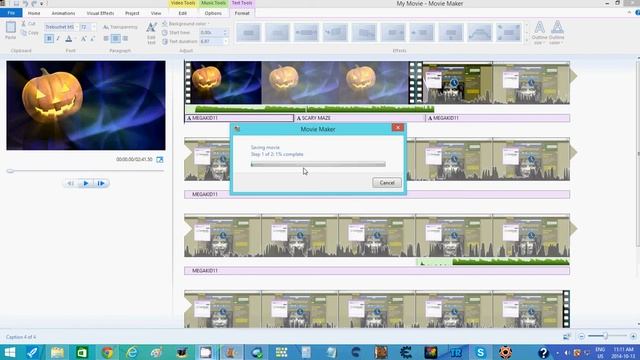View preview in full screen icon

tap(160, 159)
